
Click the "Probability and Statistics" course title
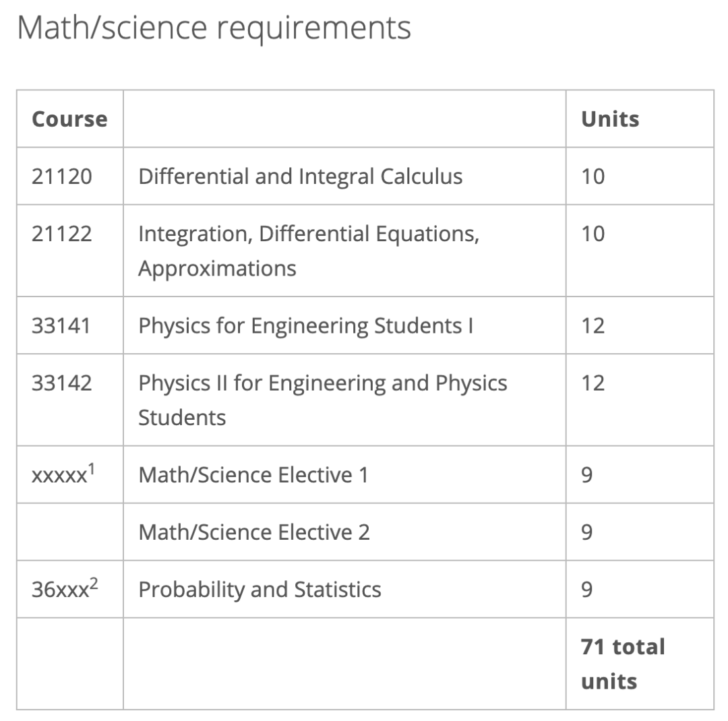pyautogui.click(x=260, y=590)
